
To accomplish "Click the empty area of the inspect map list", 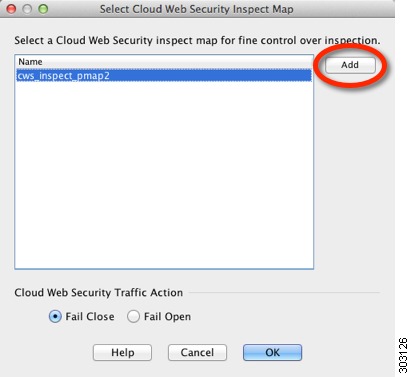I will pos(164,175).
